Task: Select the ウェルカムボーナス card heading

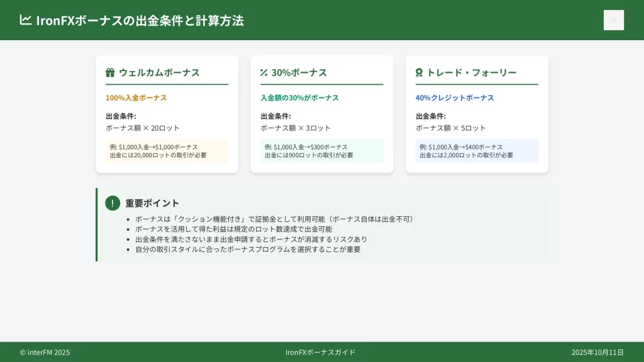Action: [x=159, y=73]
